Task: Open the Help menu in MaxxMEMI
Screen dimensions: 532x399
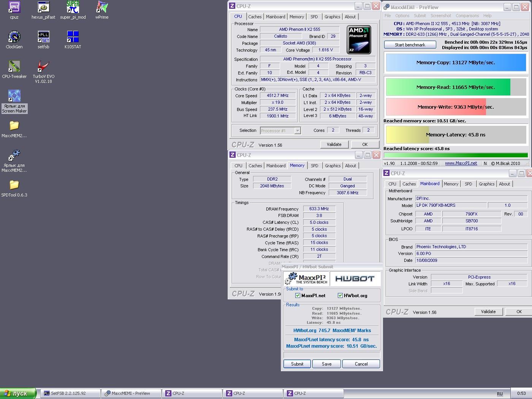Action: coord(488,16)
